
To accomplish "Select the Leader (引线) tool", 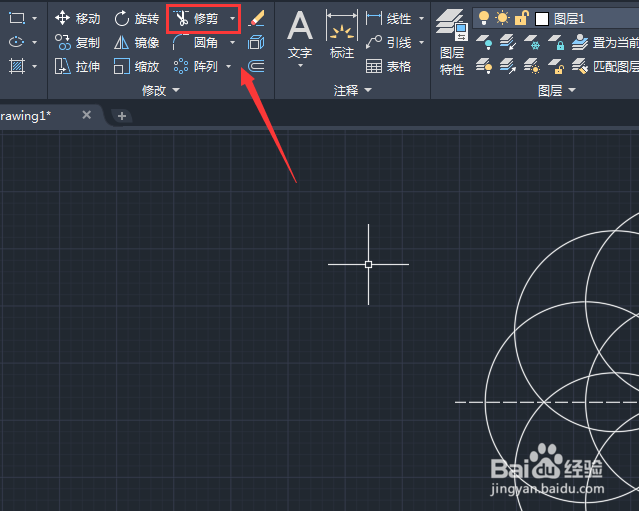I will point(389,42).
